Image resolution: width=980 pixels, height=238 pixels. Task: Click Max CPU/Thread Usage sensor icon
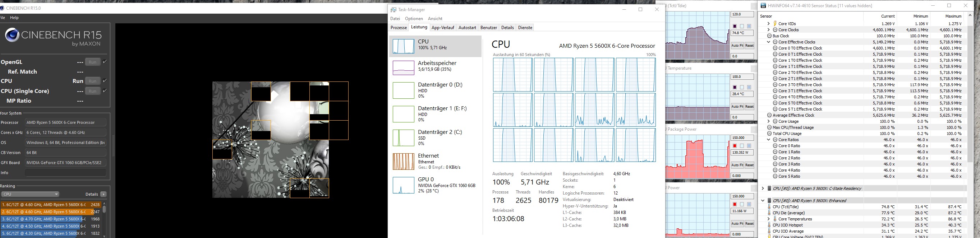click(x=769, y=127)
